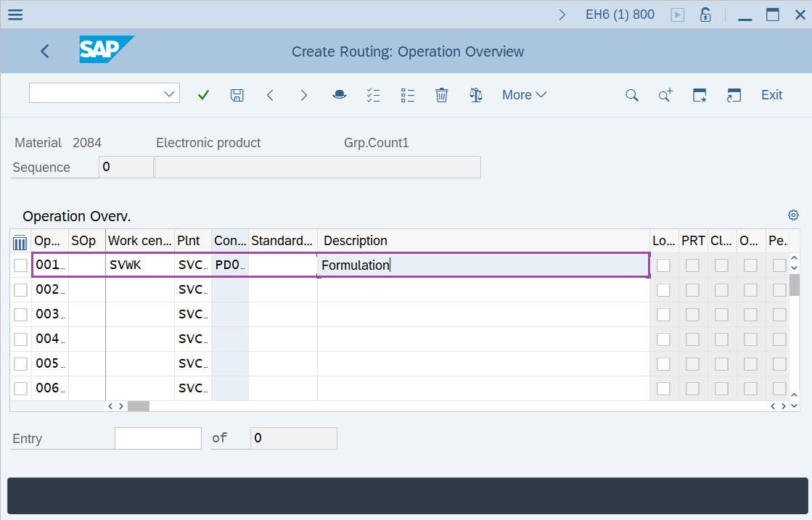
Task: Open the command field dropdown arrow
Action: tap(169, 93)
